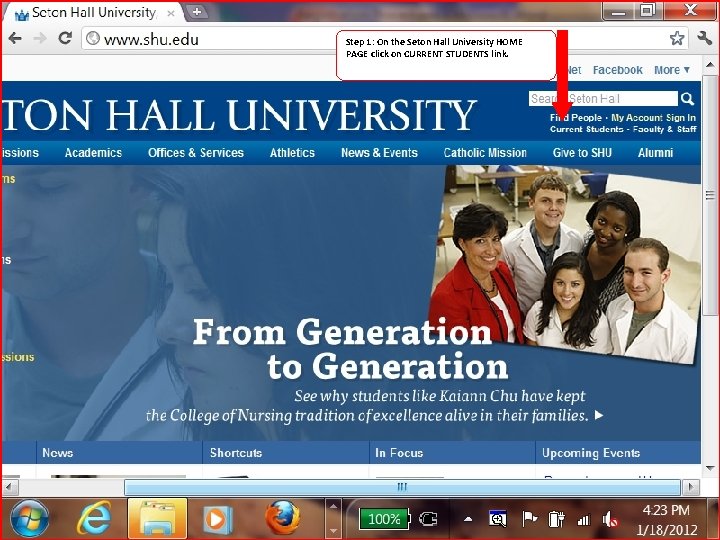Open Windows Explorer folder on taskbar

(158, 519)
